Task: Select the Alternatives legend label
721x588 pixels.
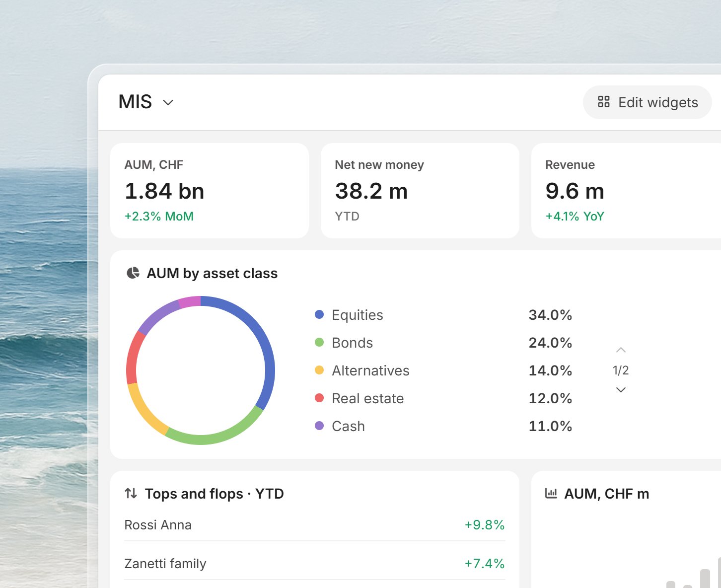Action: coord(371,370)
